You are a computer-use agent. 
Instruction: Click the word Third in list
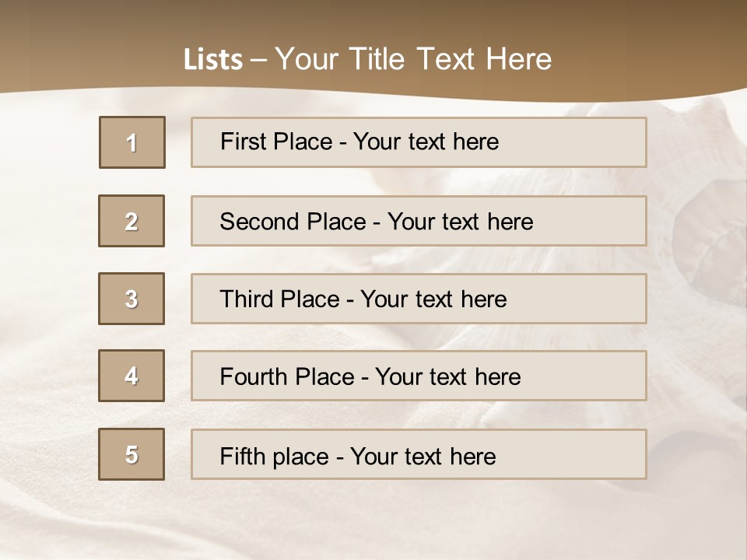[246, 299]
